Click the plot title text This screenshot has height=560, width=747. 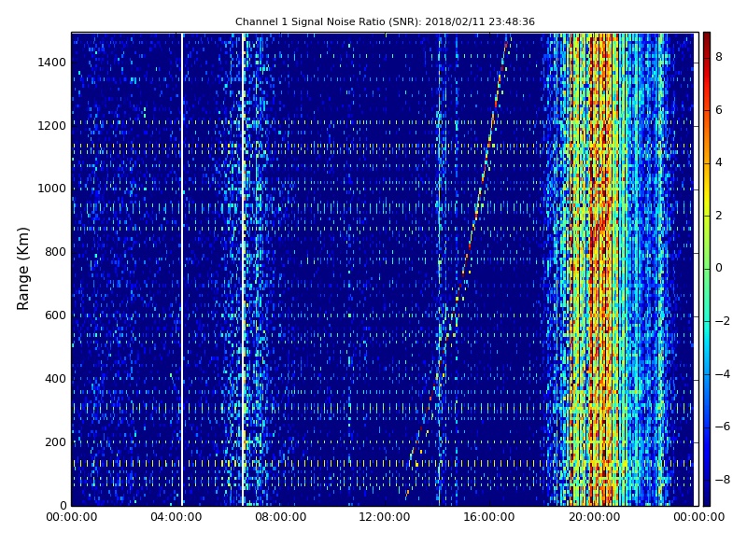coord(385,21)
